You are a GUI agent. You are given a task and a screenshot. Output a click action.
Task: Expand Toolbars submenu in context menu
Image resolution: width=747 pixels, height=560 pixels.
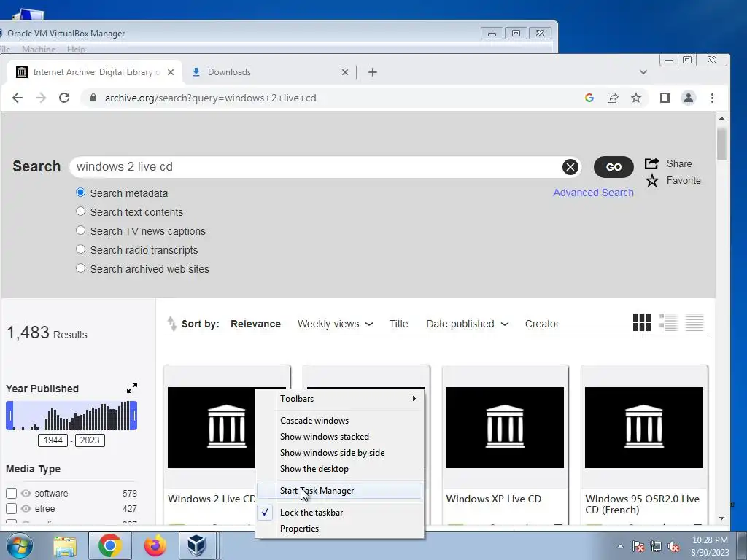[x=340, y=399]
